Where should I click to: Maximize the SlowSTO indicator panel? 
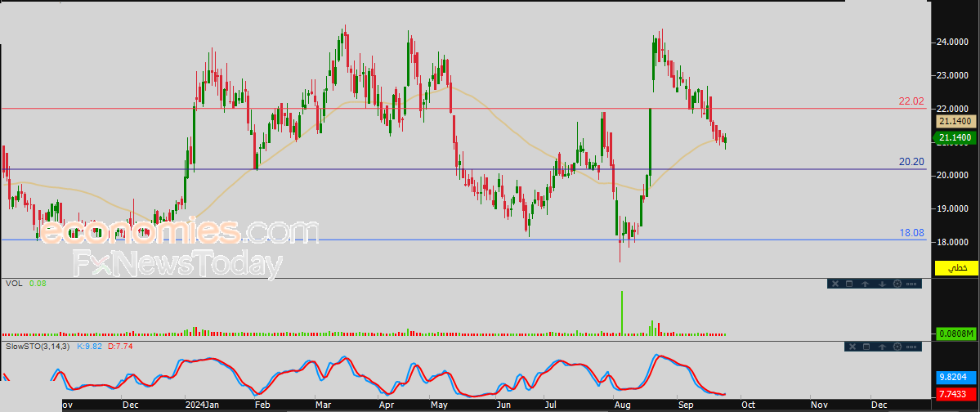(866, 347)
